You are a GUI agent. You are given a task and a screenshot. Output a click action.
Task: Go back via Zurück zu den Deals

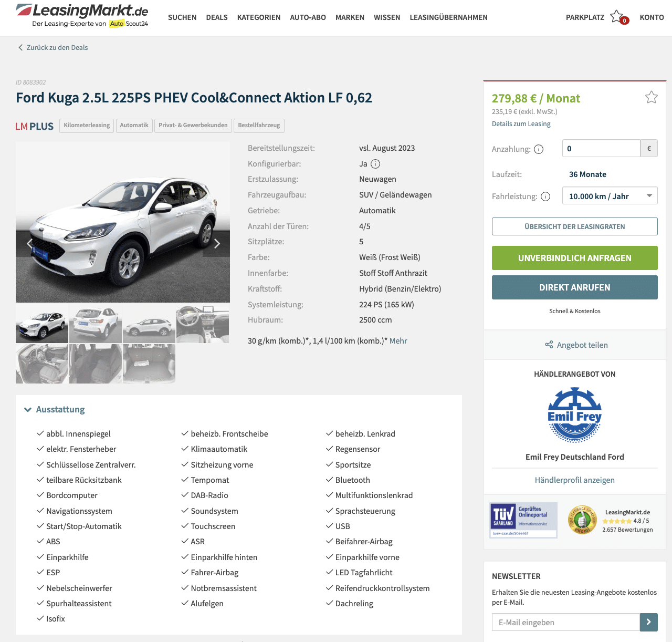(57, 47)
